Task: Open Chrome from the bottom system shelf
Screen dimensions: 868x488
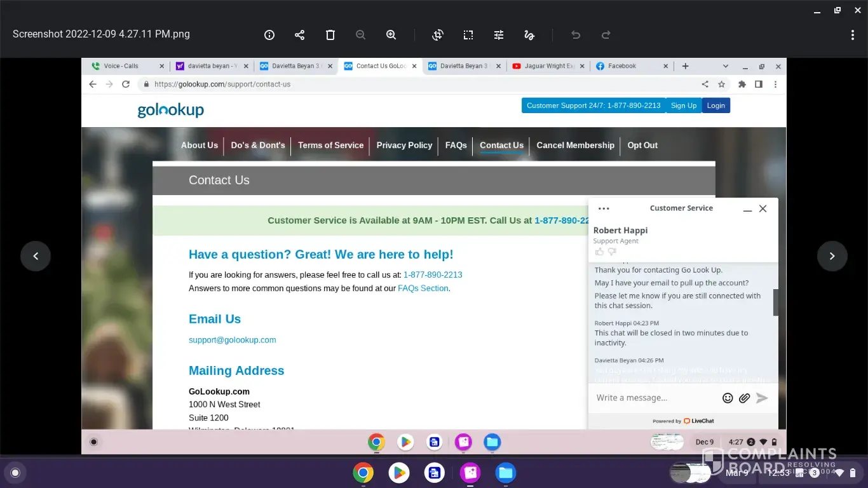Action: [x=363, y=473]
